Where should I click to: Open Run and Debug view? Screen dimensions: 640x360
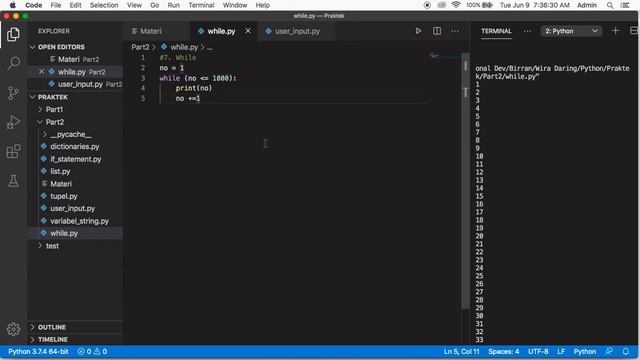click(x=13, y=122)
